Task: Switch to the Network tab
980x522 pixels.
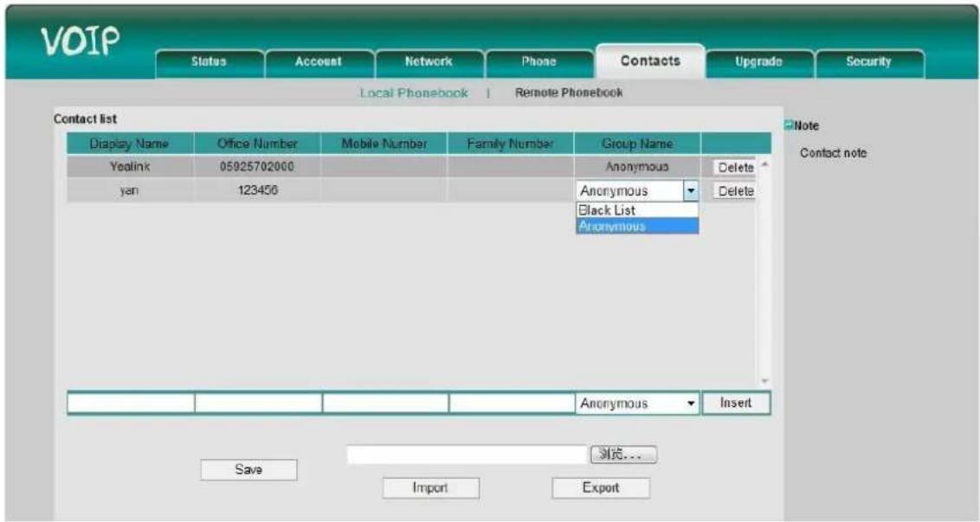Action: tap(429, 61)
